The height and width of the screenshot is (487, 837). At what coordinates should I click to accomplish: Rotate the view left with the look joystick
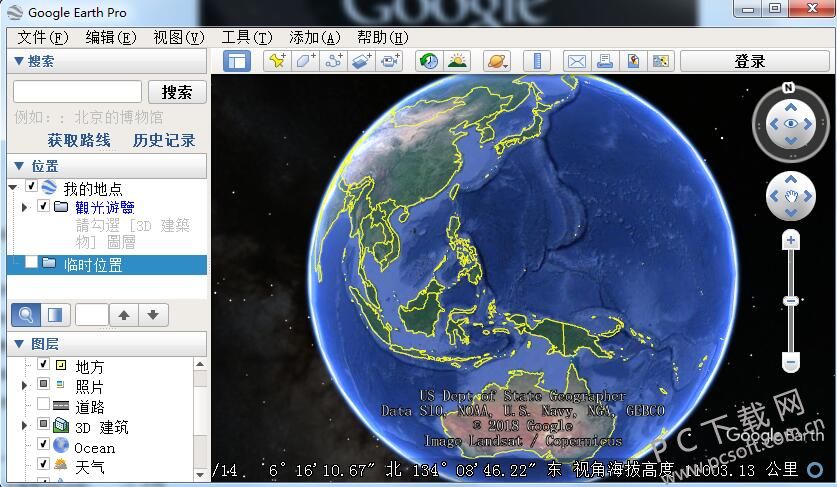[x=773, y=124]
